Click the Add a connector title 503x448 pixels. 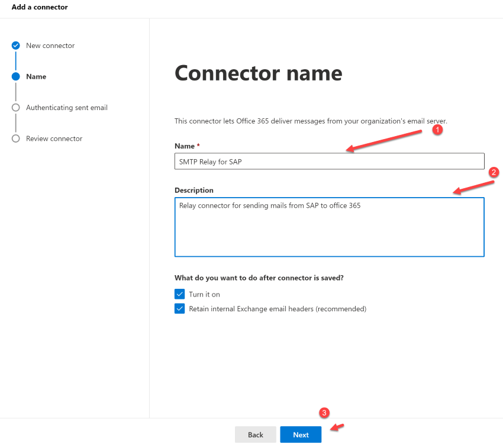pos(40,7)
